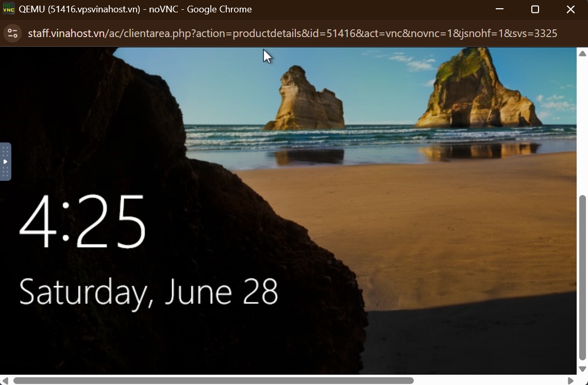Image resolution: width=588 pixels, height=385 pixels.
Task: Expand the noVNC control bar handle
Action: click(5, 162)
